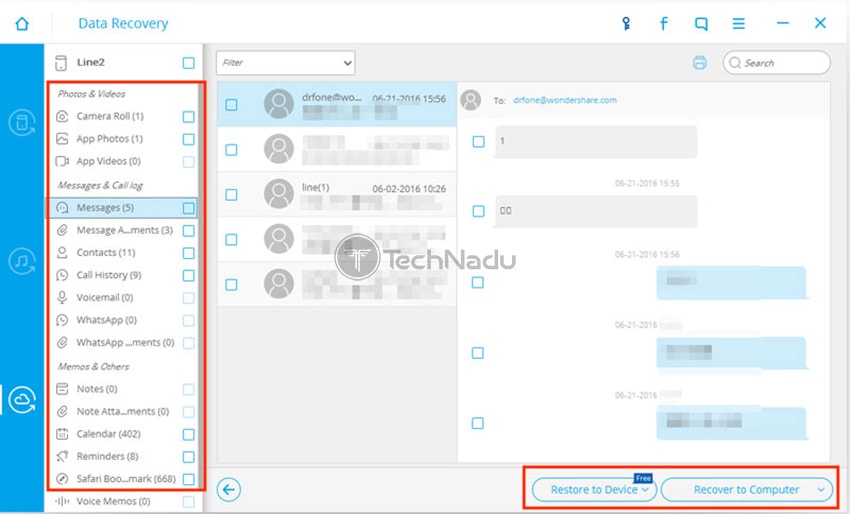Click Recover to Computer button
The width and height of the screenshot is (850, 514).
click(746, 490)
